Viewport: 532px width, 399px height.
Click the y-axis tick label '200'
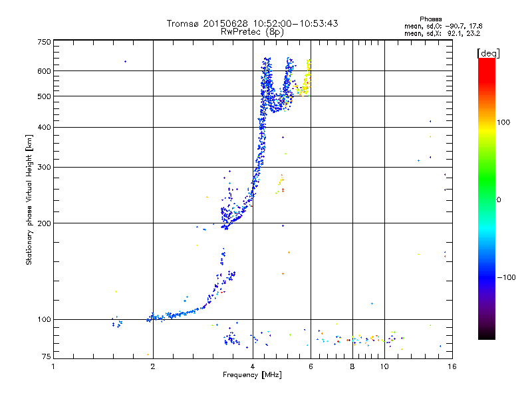click(x=44, y=223)
